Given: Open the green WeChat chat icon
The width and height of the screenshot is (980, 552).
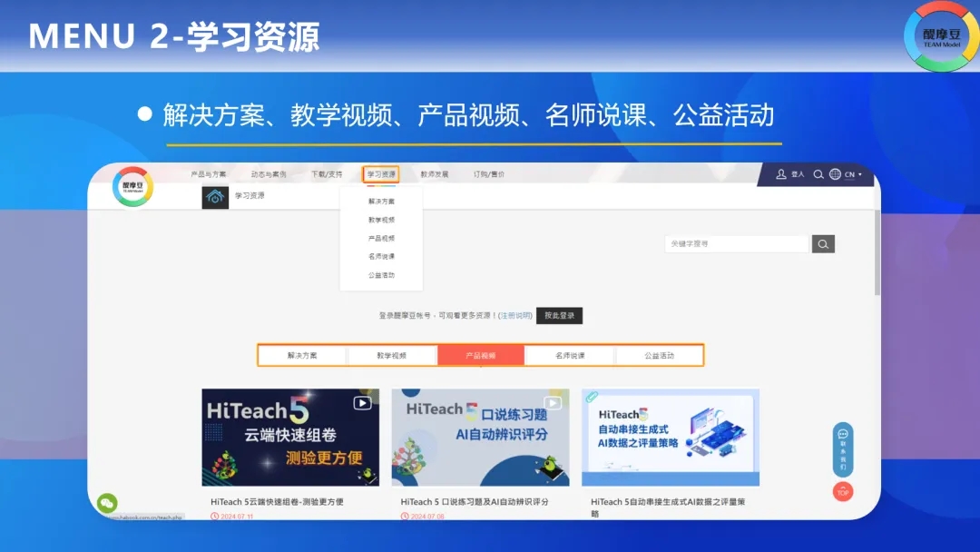Looking at the screenshot, I should [108, 503].
